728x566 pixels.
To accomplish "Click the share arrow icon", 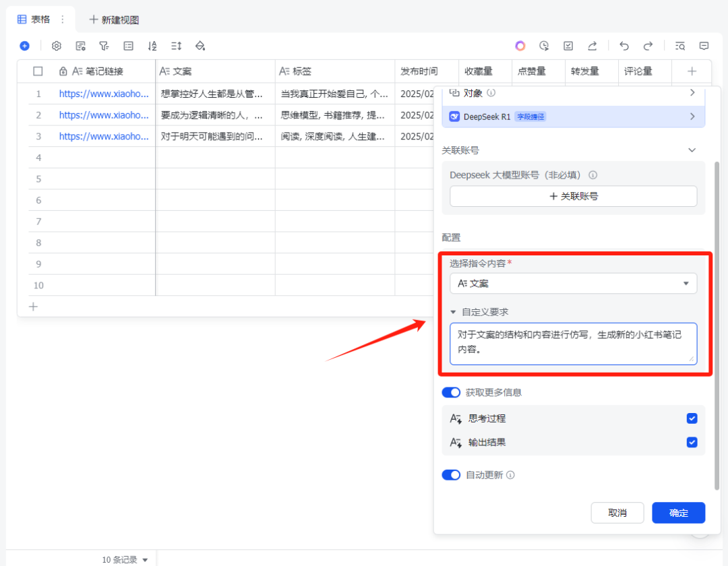I will coord(592,46).
